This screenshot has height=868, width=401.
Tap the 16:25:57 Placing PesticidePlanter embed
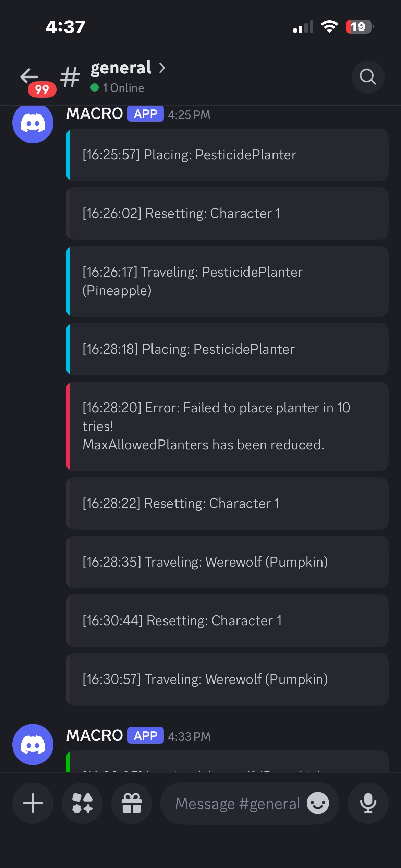point(227,155)
